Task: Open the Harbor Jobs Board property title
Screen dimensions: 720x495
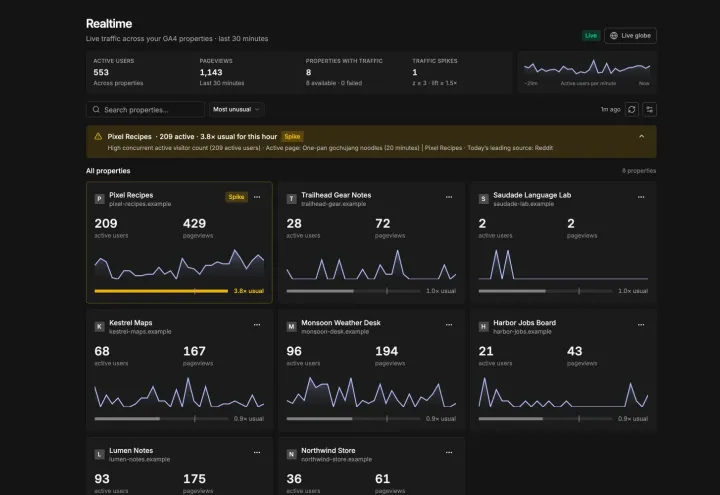Action: tap(524, 323)
